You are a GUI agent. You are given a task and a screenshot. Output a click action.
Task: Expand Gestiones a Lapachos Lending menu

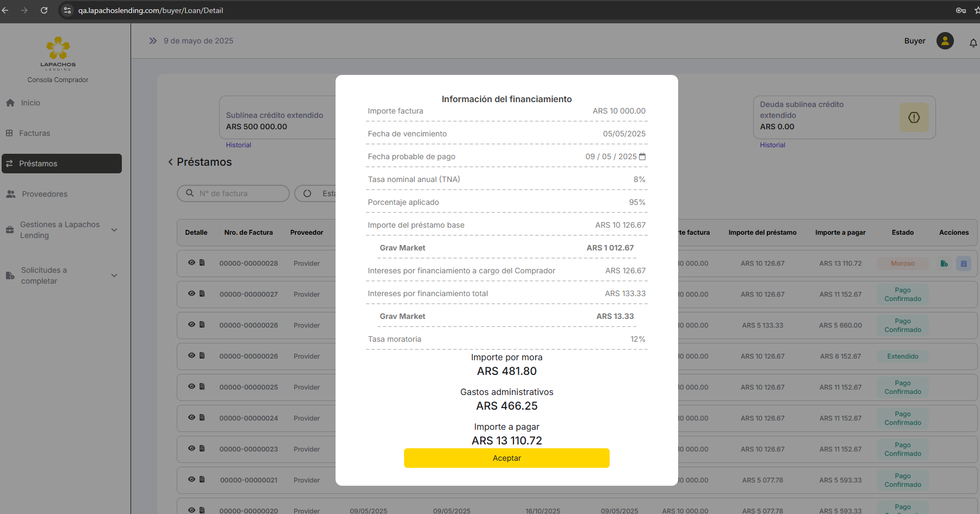coord(114,230)
